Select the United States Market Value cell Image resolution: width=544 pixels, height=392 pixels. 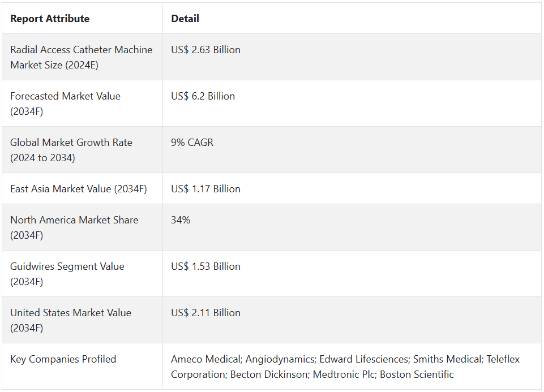71,320
